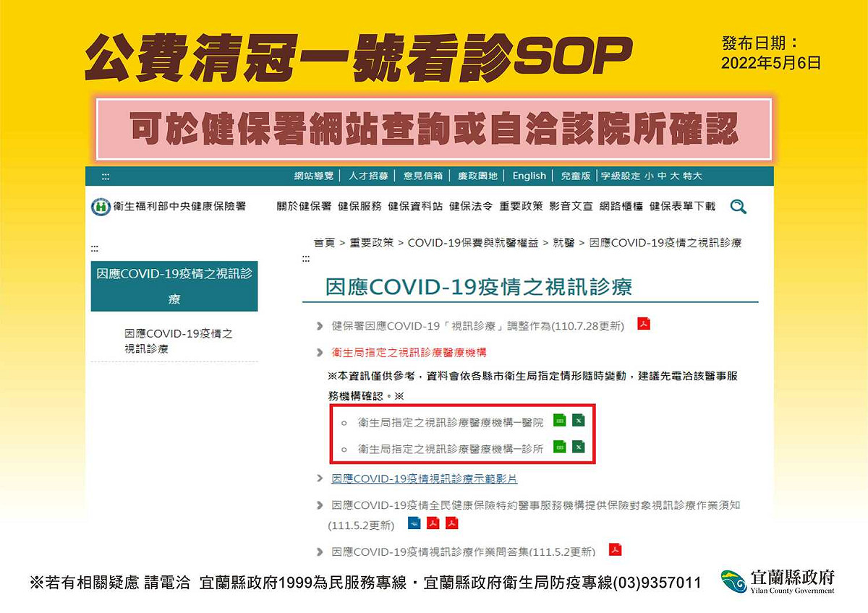
Task: Open 意見信箱 in top bar
Action: (x=423, y=176)
